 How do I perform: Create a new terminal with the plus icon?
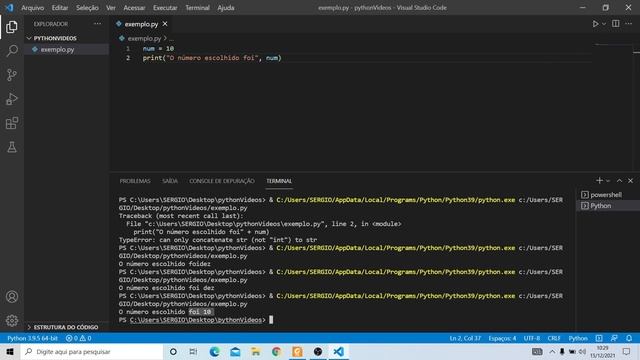pos(599,180)
